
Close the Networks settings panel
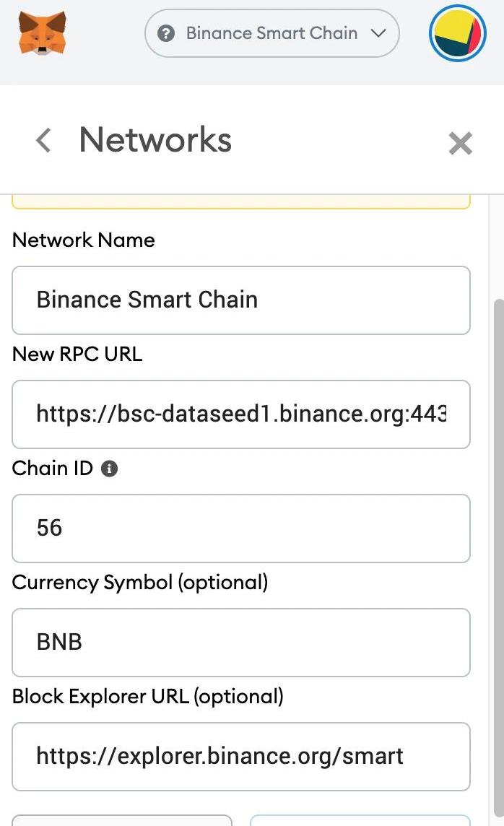(x=460, y=143)
